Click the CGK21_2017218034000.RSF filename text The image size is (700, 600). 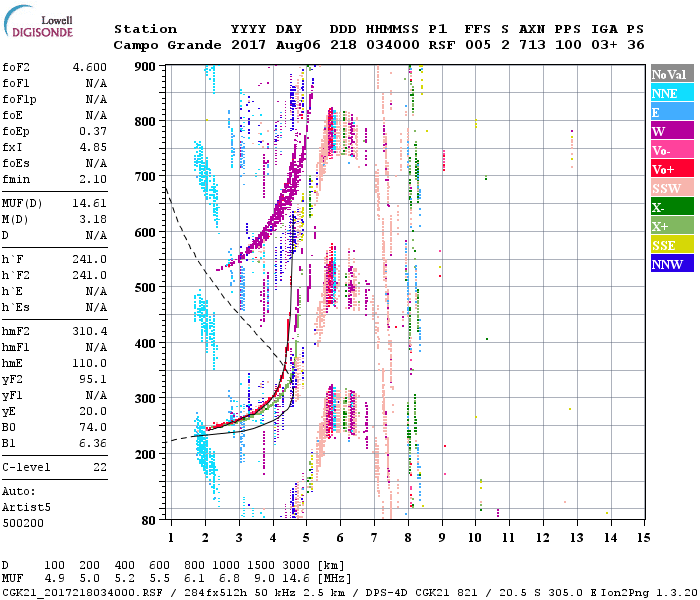[82, 592]
